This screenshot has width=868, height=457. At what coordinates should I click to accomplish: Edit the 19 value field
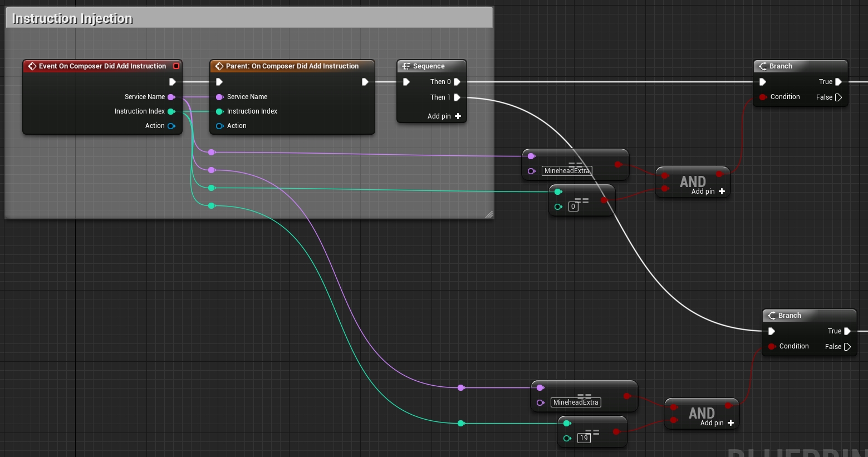584,438
